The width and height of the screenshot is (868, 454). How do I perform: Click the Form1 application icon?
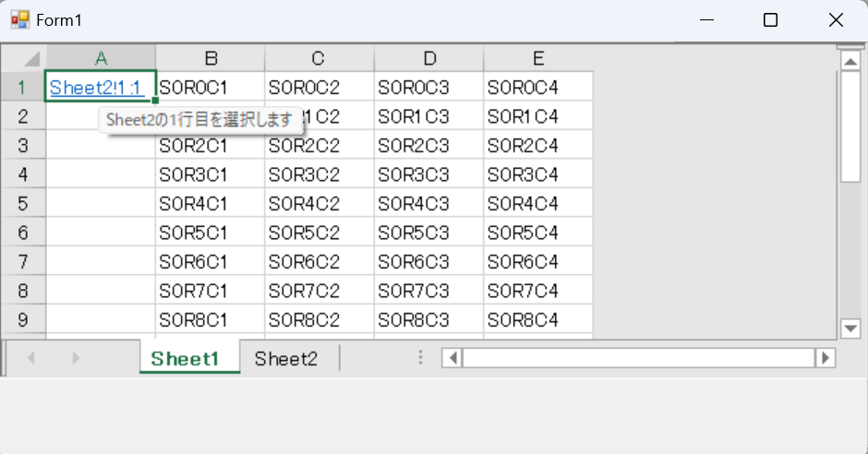[20, 20]
